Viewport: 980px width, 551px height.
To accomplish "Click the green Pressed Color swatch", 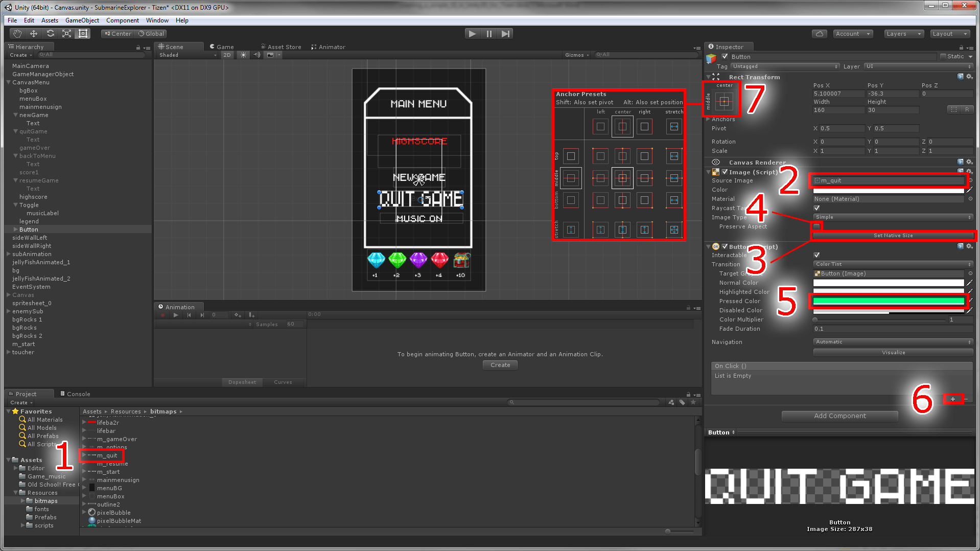I will coord(889,301).
